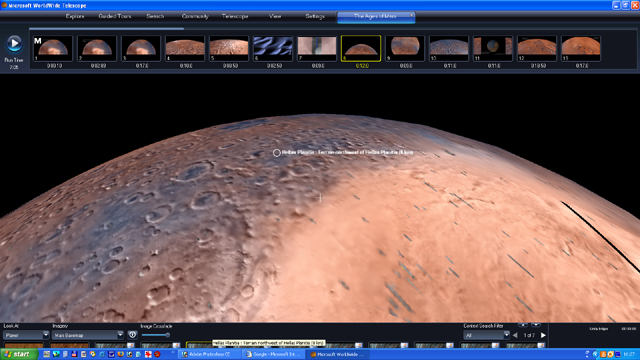Image resolution: width=640 pixels, height=360 pixels.
Task: Click the imagery info icon
Action: [132, 335]
